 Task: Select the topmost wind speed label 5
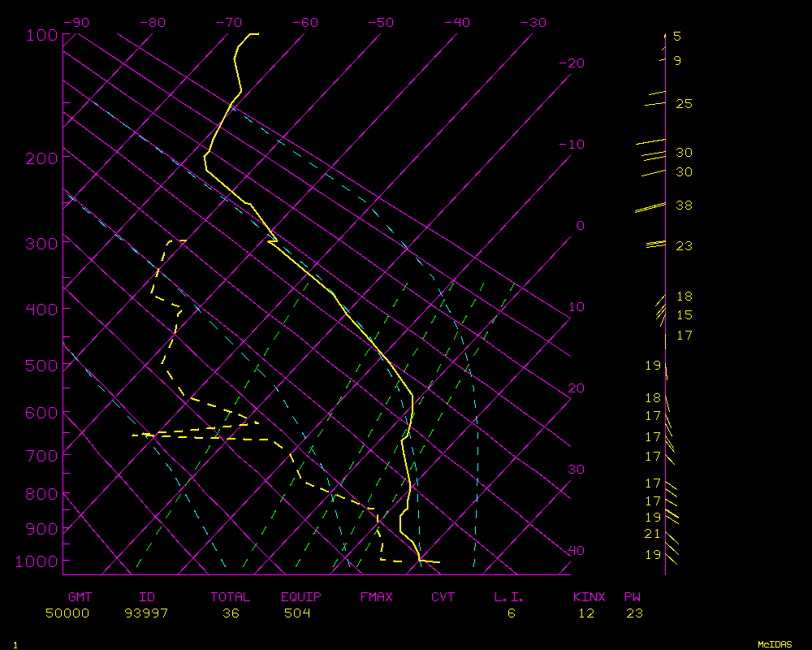pyautogui.click(x=676, y=37)
